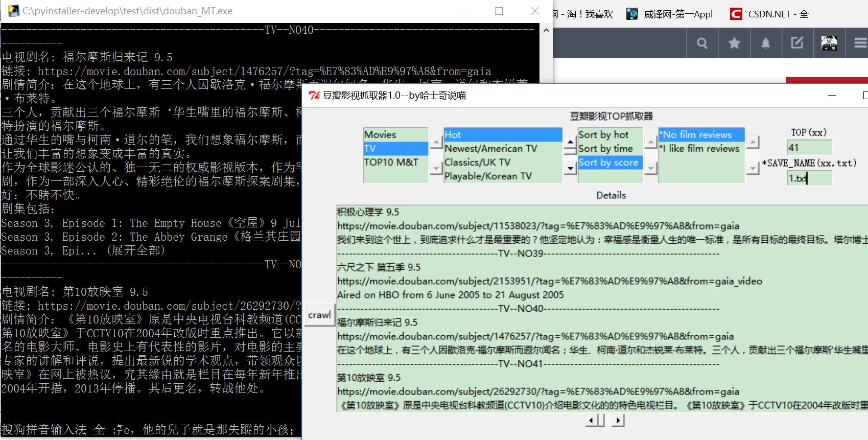Click 'Aired on HBO from 6 June 2005' line
Image resolution: width=868 pixels, height=440 pixels.
click(451, 295)
